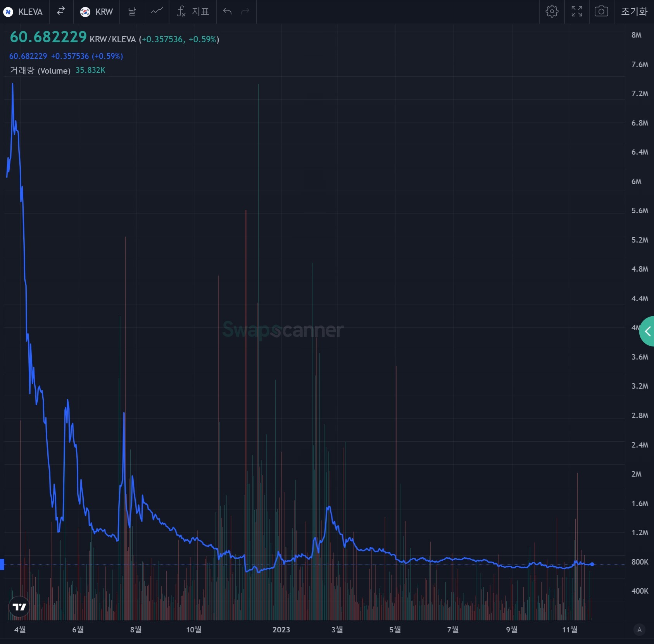
Task: Open the TradingView logo link
Action: pyautogui.click(x=19, y=607)
